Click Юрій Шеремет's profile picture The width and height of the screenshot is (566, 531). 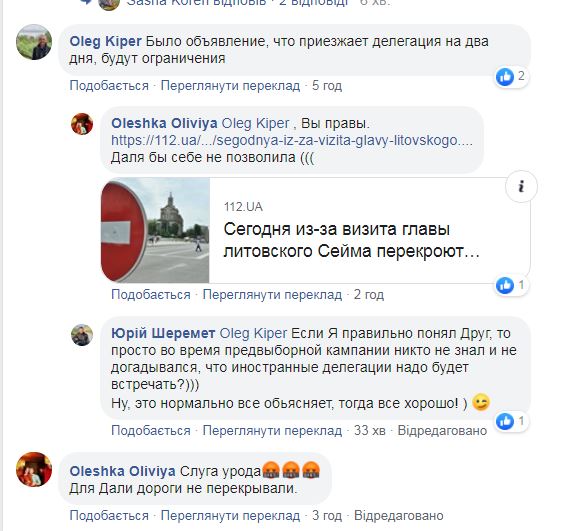tap(82, 335)
